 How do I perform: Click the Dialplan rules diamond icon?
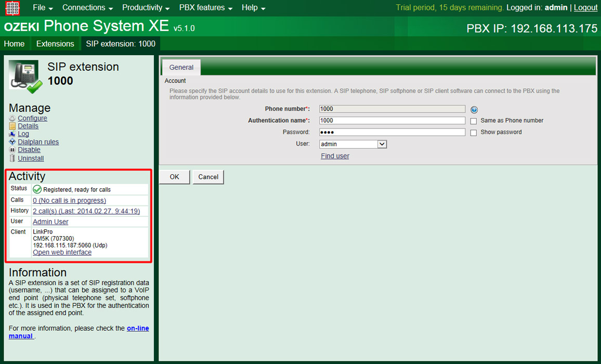click(x=11, y=142)
